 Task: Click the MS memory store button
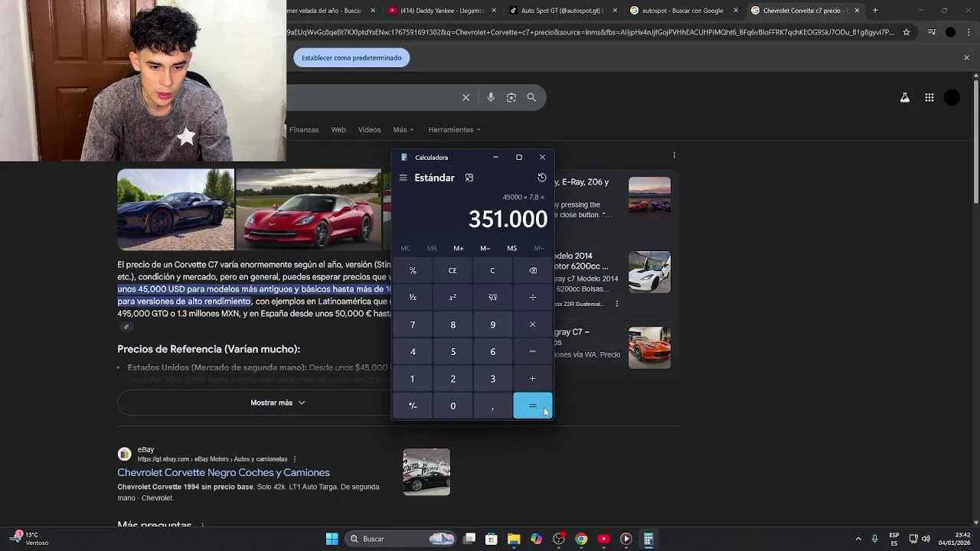(x=511, y=248)
